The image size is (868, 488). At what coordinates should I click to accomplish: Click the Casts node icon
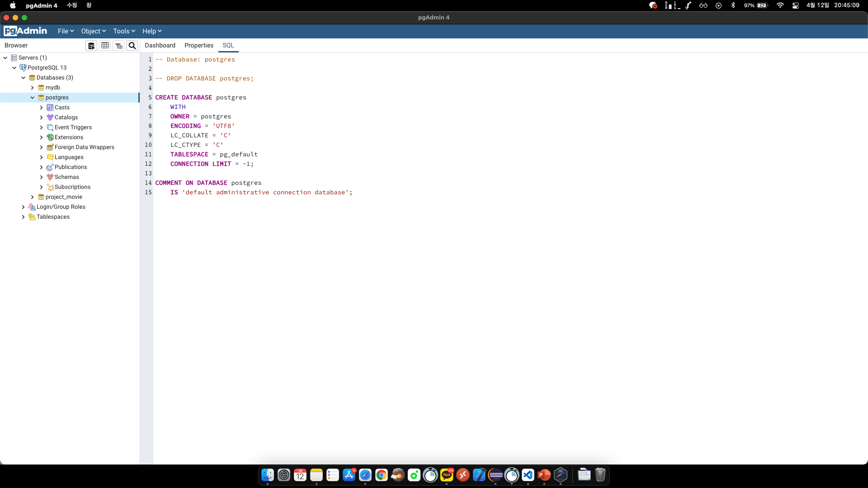coord(50,108)
